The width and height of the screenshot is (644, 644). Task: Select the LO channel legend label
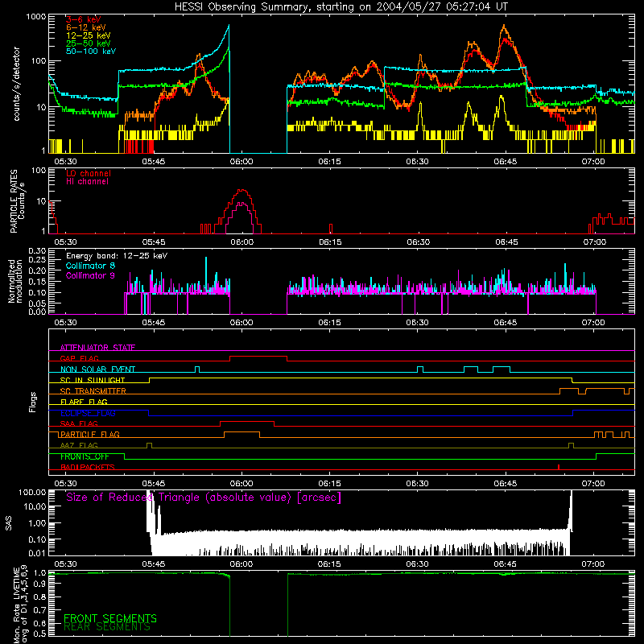89,173
